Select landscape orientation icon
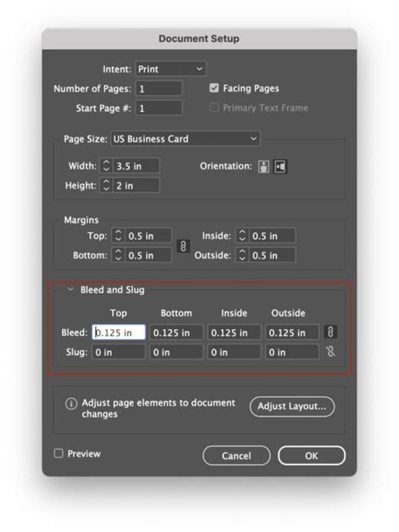Viewport: 399px width, 532px height. pos(281,166)
